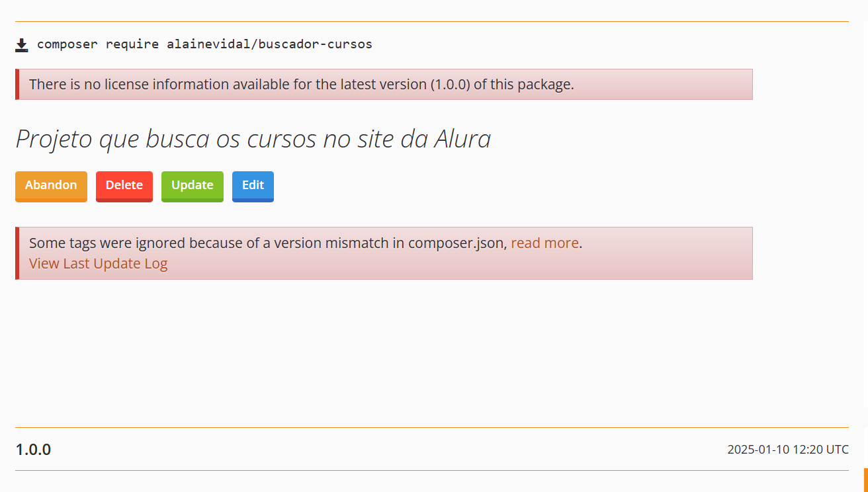Screen dimensions: 868x492
Task: Follow the 'read more' link
Action: coord(544,243)
